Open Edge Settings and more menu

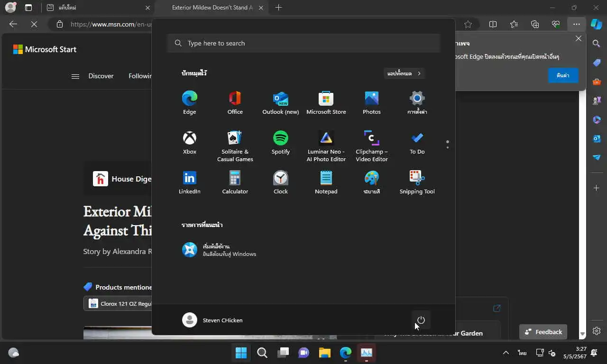pos(576,24)
